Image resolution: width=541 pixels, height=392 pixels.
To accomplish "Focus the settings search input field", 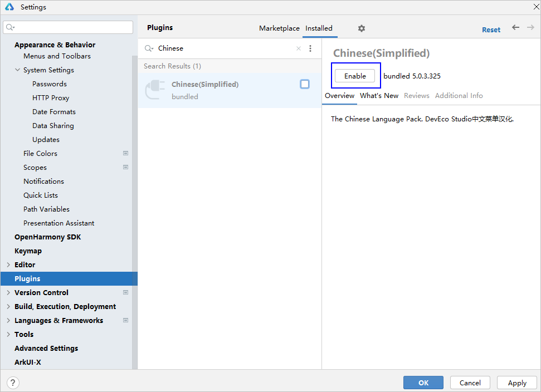I will click(x=68, y=27).
